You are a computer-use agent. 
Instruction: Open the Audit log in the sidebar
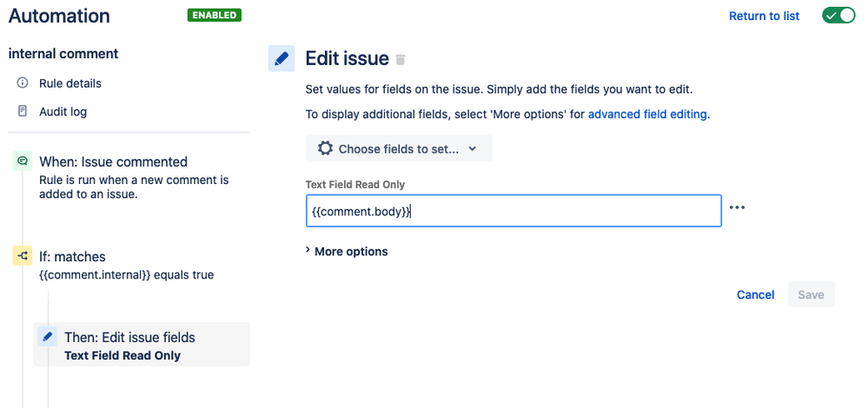pyautogui.click(x=63, y=112)
